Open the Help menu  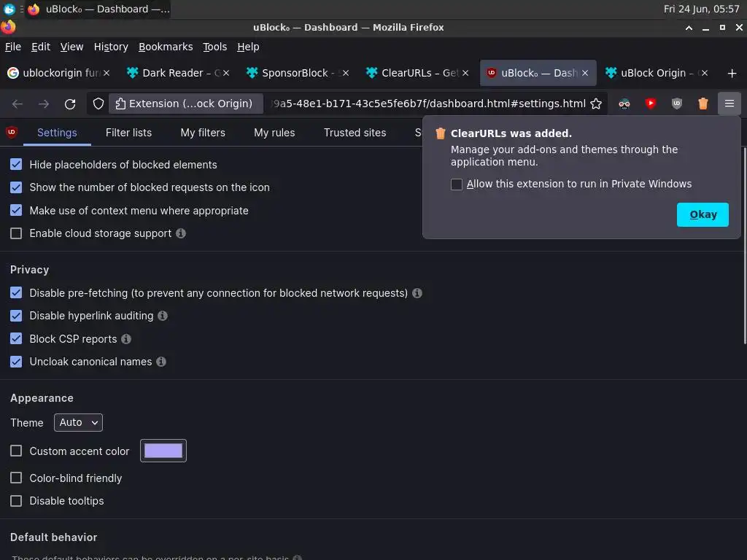pos(248,47)
